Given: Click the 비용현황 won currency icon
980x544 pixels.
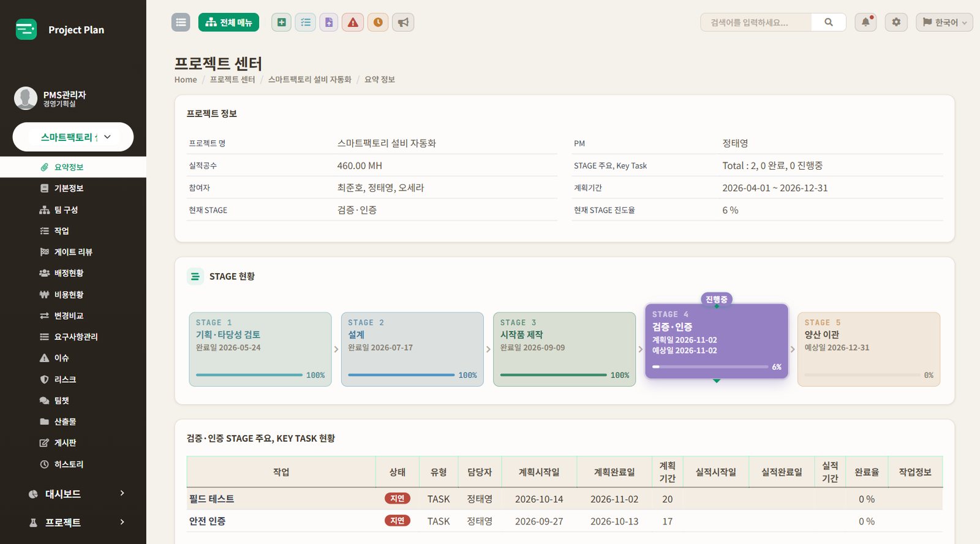Looking at the screenshot, I should tap(44, 295).
